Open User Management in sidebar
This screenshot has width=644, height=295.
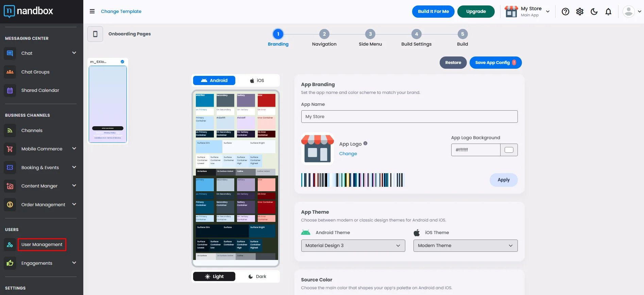pos(42,245)
